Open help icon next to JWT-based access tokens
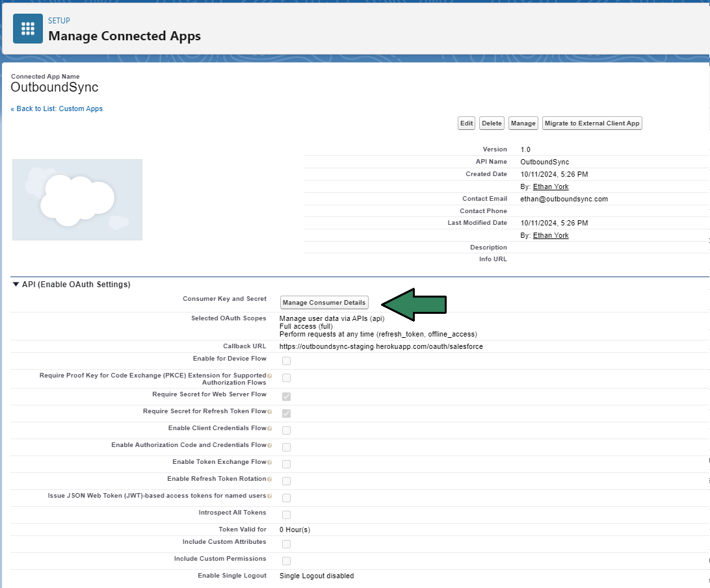710x588 pixels. (269, 496)
